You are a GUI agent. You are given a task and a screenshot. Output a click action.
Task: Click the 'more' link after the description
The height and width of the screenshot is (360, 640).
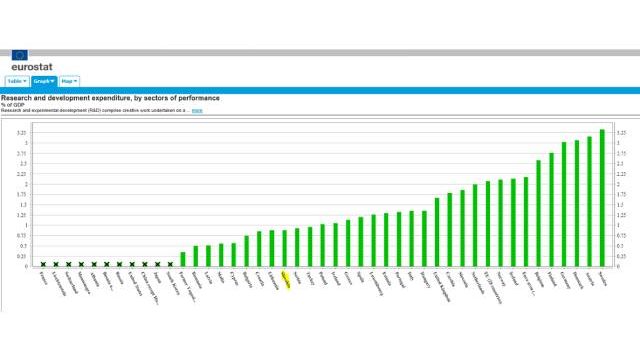197,111
